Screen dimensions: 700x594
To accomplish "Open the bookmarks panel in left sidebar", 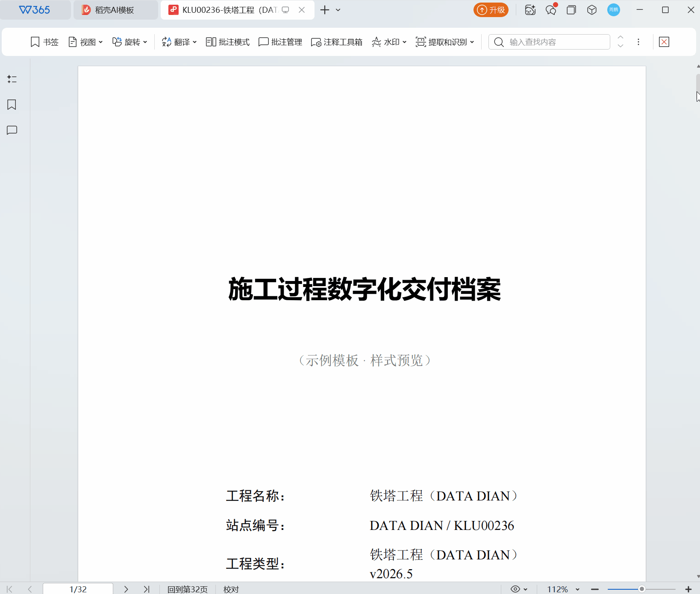I will coord(12,105).
